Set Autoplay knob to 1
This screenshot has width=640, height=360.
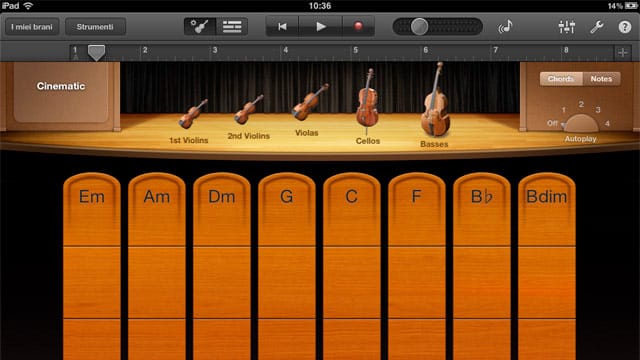(564, 109)
